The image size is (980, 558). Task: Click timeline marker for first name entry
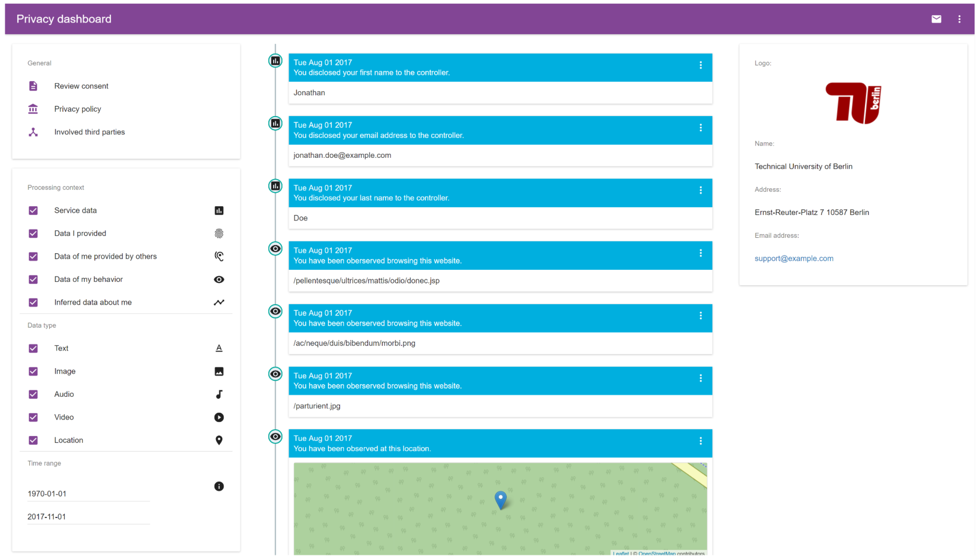(x=275, y=61)
